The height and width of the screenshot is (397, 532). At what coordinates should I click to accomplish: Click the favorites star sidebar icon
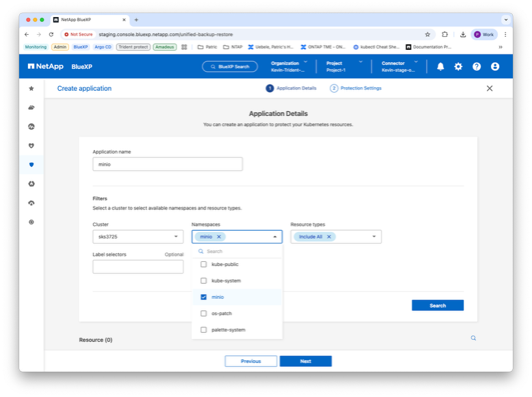point(31,89)
